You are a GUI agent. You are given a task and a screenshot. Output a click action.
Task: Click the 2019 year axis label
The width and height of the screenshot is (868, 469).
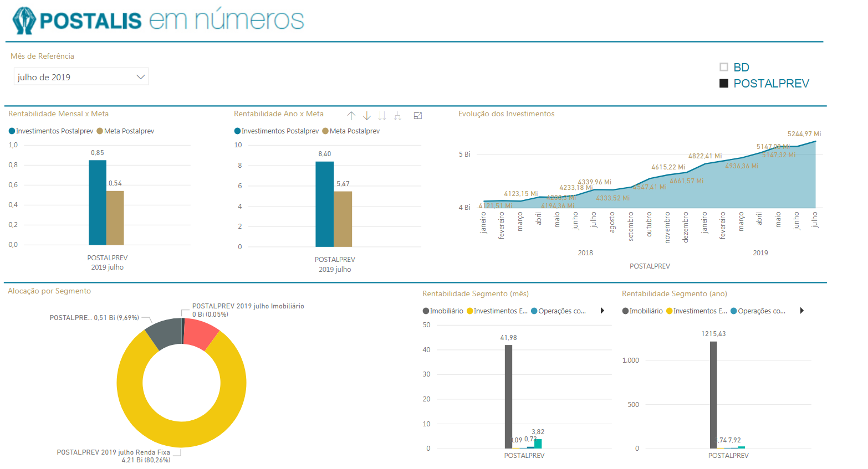[x=760, y=253]
